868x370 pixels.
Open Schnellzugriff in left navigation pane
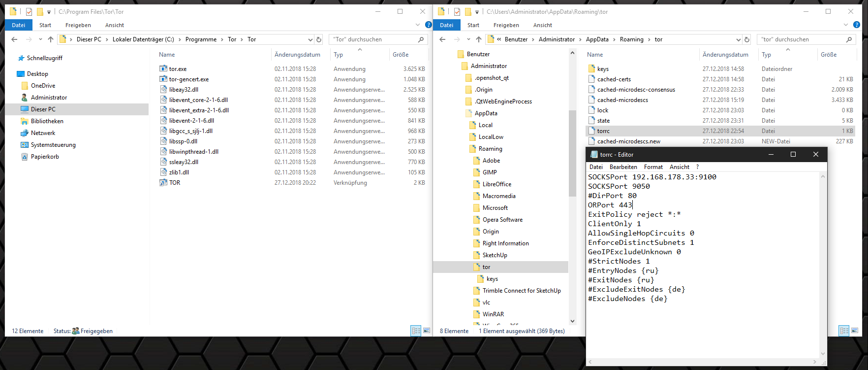click(x=45, y=58)
